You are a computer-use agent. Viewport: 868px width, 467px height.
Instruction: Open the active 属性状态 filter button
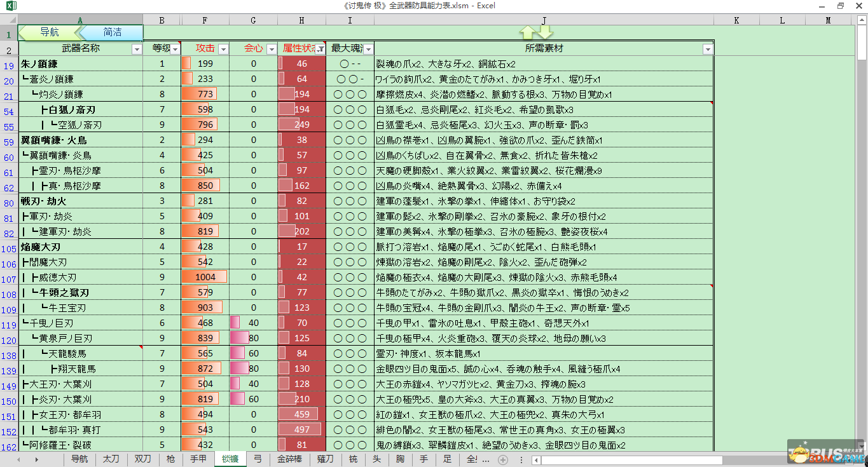pyautogui.click(x=320, y=49)
